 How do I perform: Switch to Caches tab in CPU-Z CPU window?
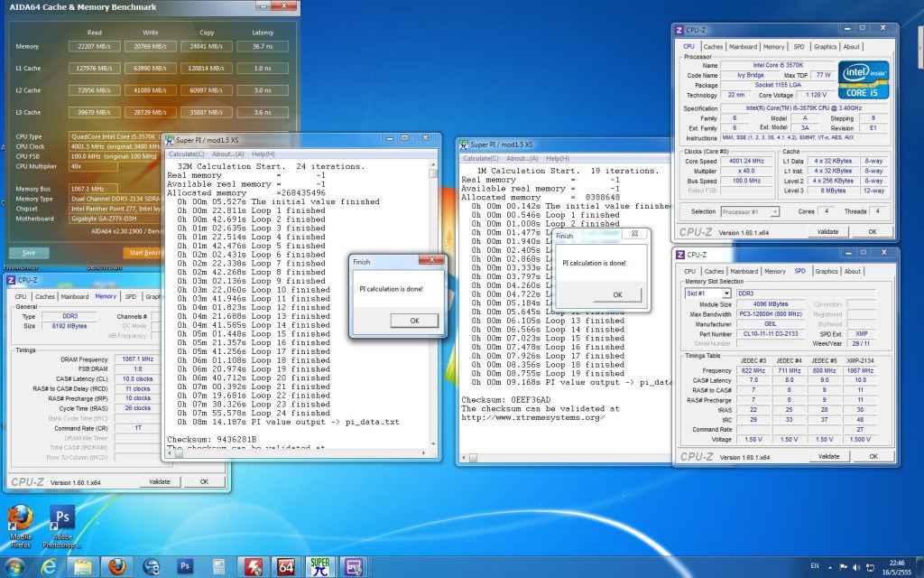pyautogui.click(x=713, y=47)
